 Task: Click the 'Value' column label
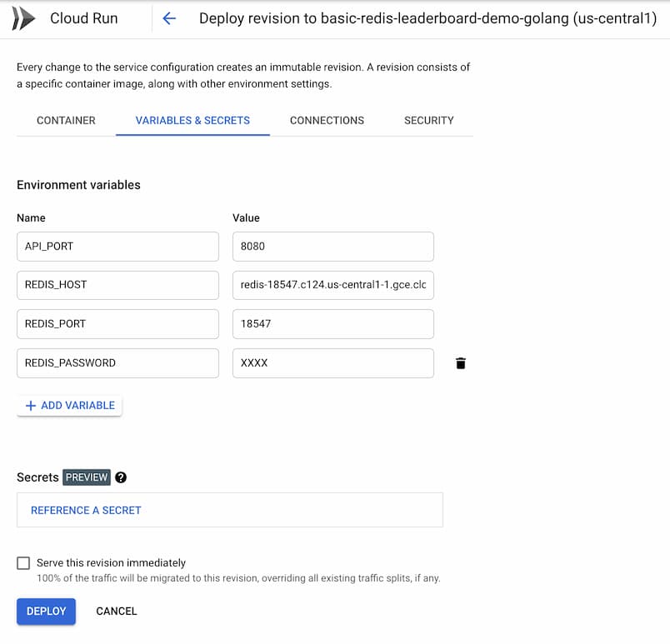pos(246,217)
